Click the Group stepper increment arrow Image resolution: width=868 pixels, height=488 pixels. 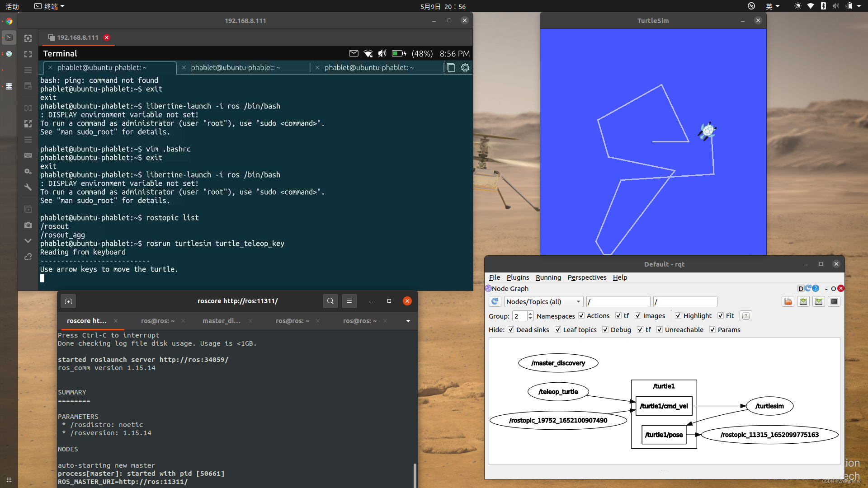tap(530, 314)
